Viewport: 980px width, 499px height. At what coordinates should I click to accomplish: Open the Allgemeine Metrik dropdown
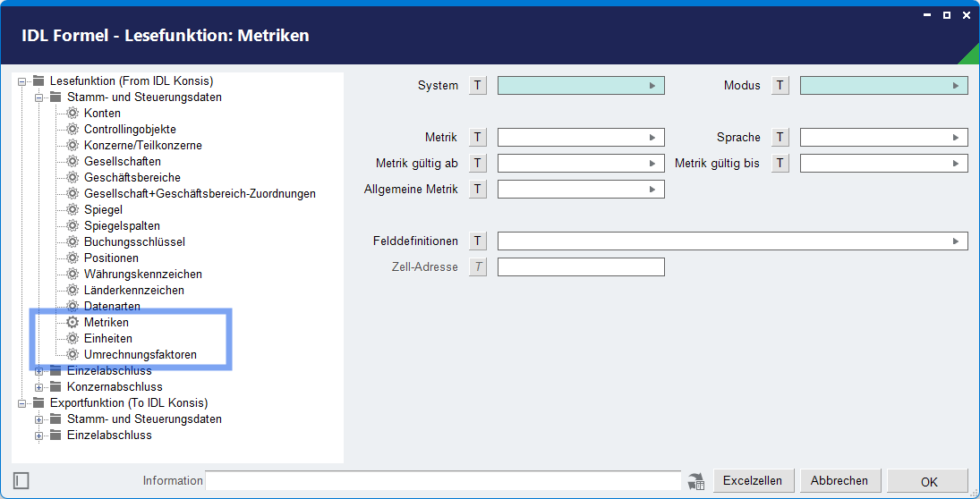(x=652, y=189)
